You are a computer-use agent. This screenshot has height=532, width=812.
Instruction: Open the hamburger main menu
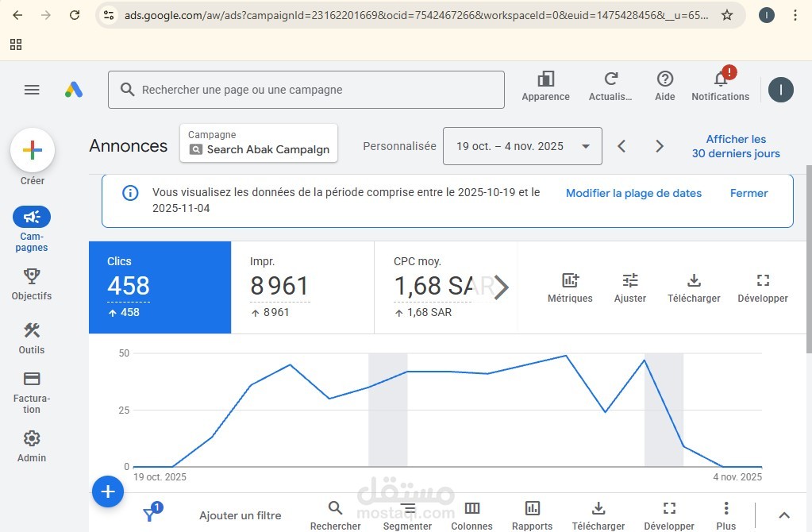click(x=32, y=90)
